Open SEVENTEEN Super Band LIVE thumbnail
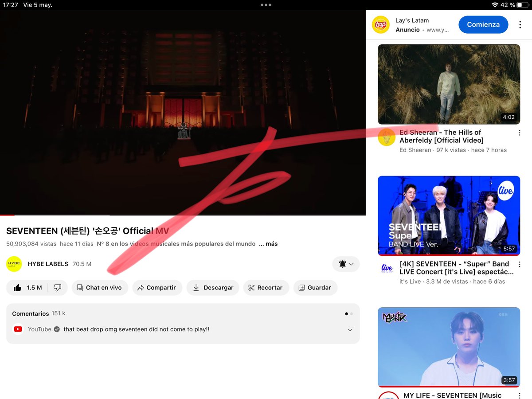The image size is (532, 399). (x=449, y=216)
